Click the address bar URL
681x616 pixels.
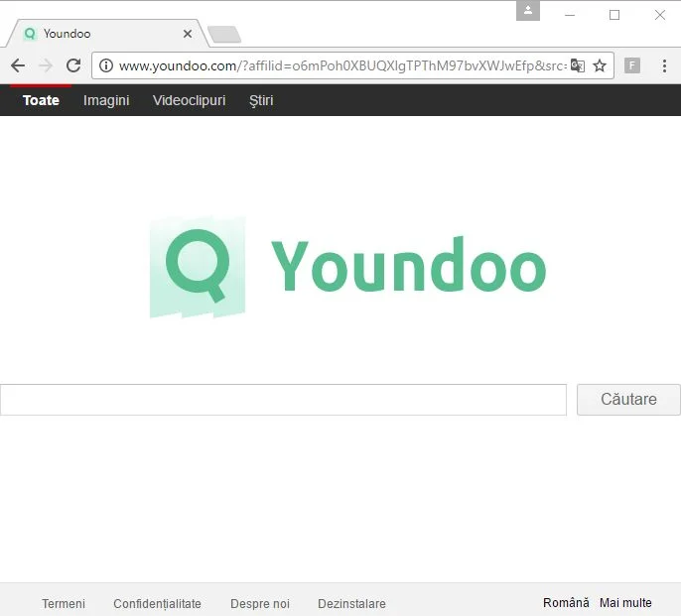[x=342, y=65]
